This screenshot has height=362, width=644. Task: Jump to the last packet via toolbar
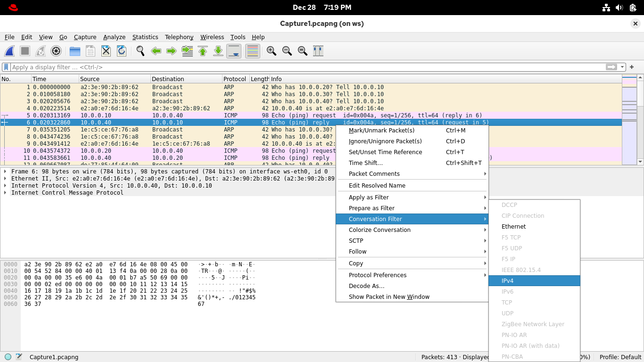coord(218,51)
